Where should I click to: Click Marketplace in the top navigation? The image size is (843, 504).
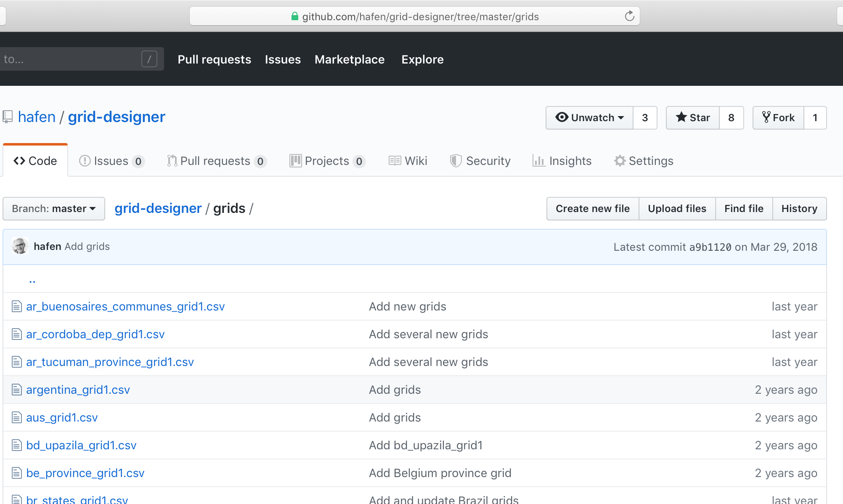(x=349, y=59)
